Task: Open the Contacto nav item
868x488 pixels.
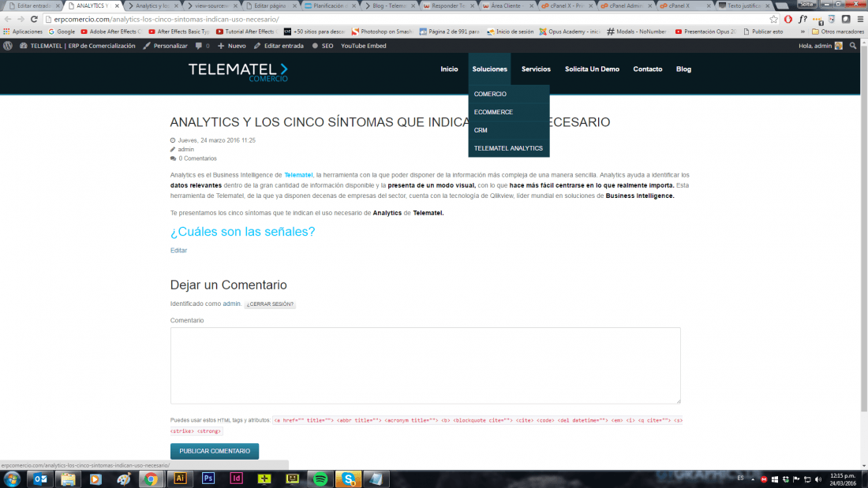Action: click(648, 69)
